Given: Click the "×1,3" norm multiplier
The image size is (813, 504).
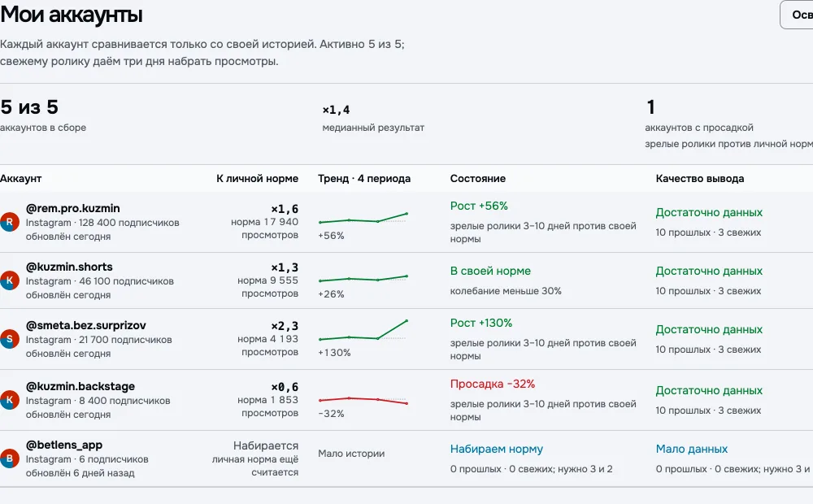Looking at the screenshot, I should pyautogui.click(x=285, y=267).
